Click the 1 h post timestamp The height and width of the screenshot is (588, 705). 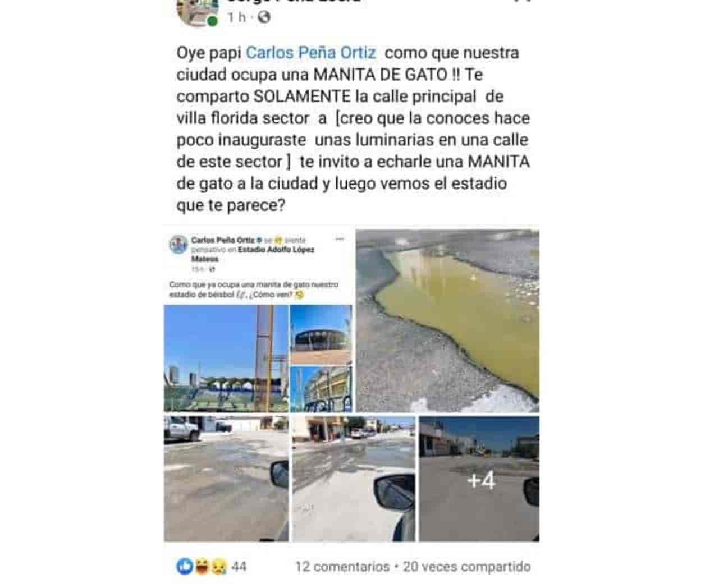click(237, 17)
